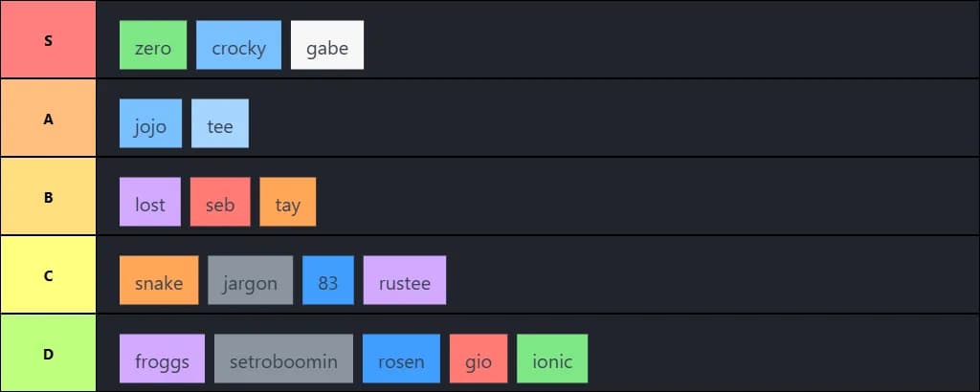Click the purple 'froggs' tile
The height and width of the screenshot is (392, 980).
[x=162, y=359]
